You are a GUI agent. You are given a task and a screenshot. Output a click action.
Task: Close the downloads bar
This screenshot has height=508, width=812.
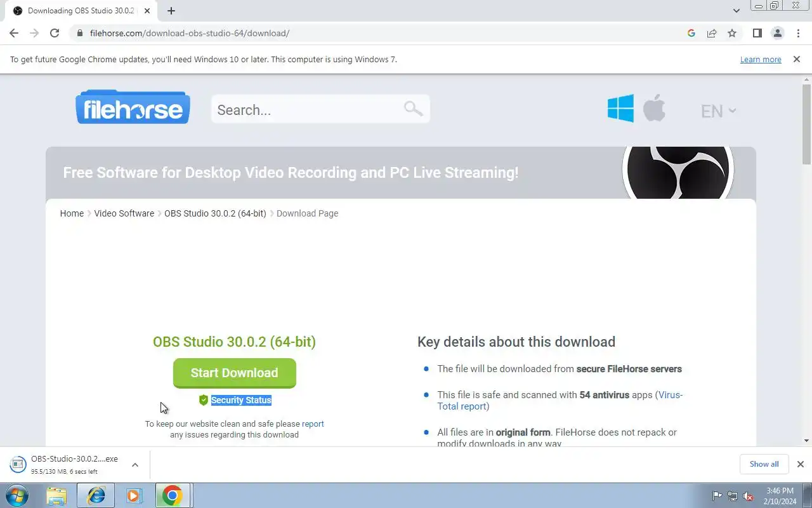click(800, 464)
